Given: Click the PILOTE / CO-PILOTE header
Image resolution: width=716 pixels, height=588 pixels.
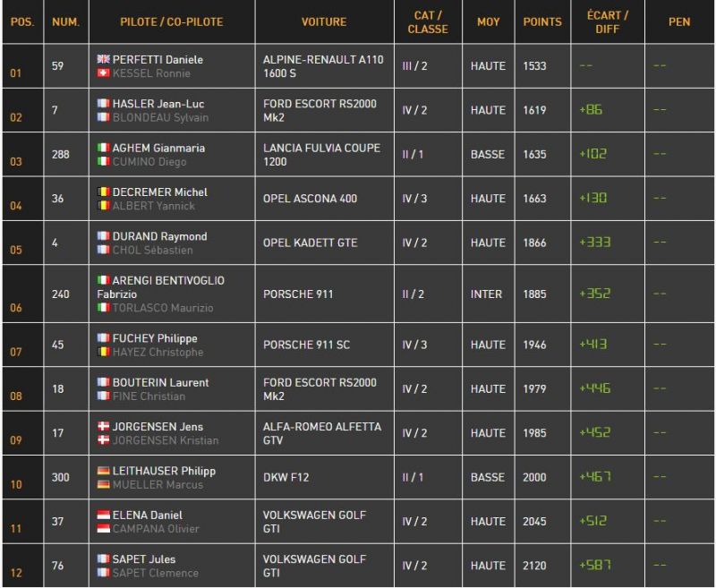Looking at the screenshot, I should point(172,21).
